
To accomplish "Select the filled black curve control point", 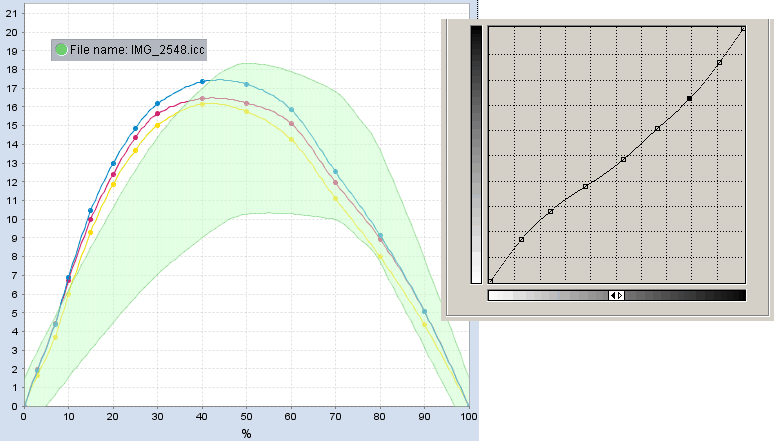I will 690,99.
